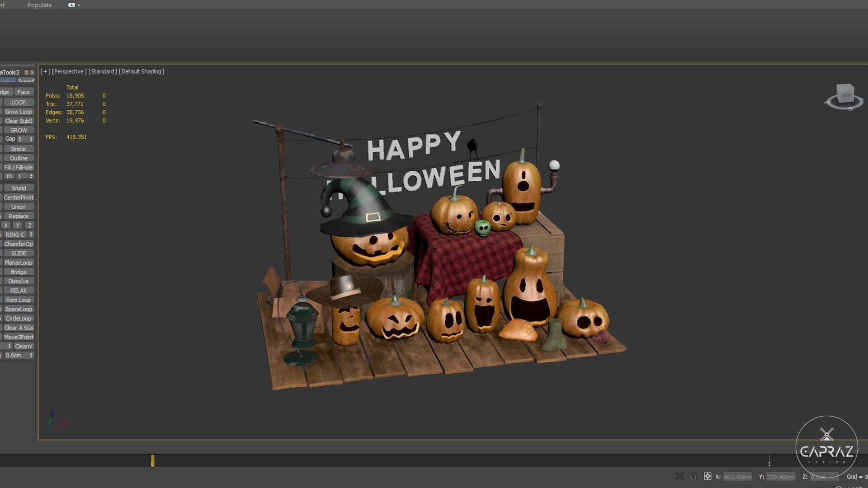The height and width of the screenshot is (488, 868).
Task: Click the CenterPivot button
Action: coord(19,197)
